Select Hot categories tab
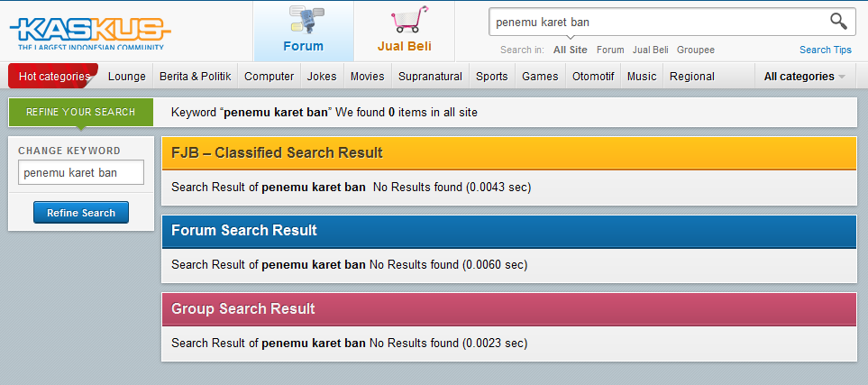The height and width of the screenshot is (385, 868). [x=54, y=77]
